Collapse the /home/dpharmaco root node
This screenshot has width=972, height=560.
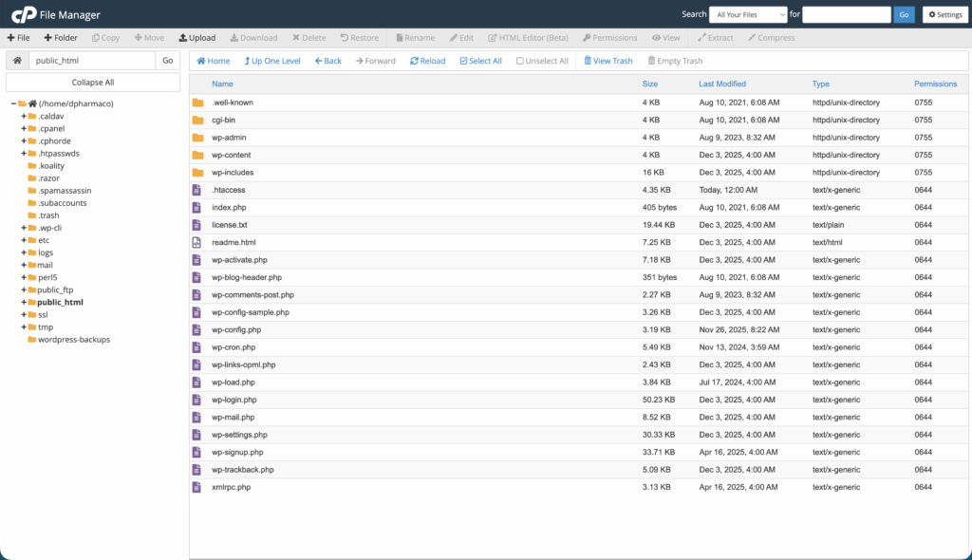point(13,103)
